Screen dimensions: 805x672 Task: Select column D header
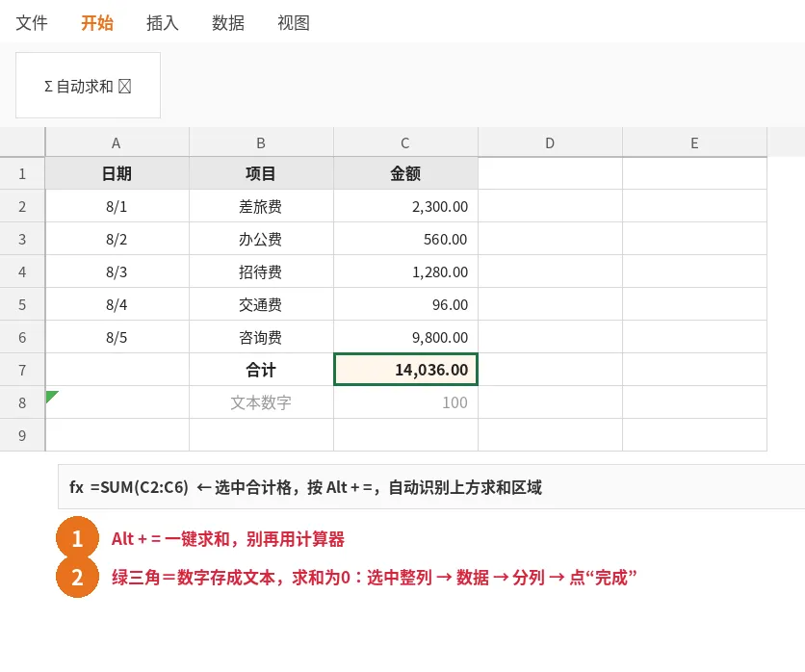point(550,142)
